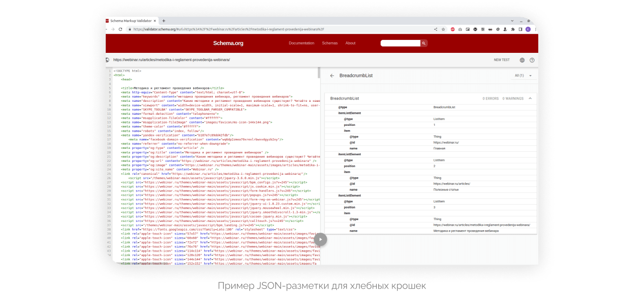Viewport: 644px width, 306px height.
Task: Go to the Schema.org home logo
Action: point(228,43)
